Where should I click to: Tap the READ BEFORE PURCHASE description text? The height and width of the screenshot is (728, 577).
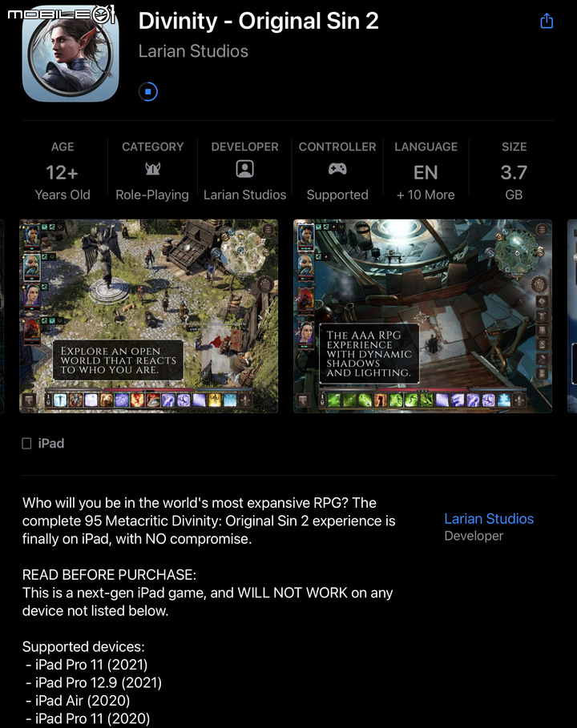pos(109,575)
